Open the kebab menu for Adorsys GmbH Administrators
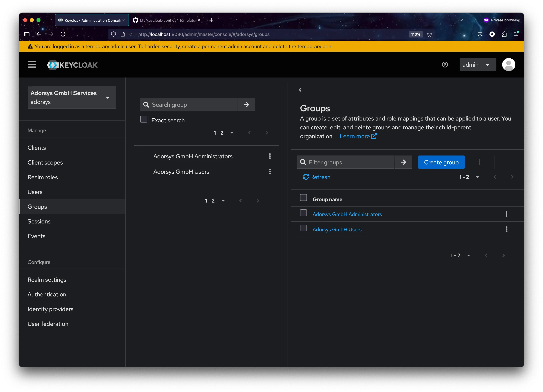Screen dimensions: 543x392 [270, 156]
